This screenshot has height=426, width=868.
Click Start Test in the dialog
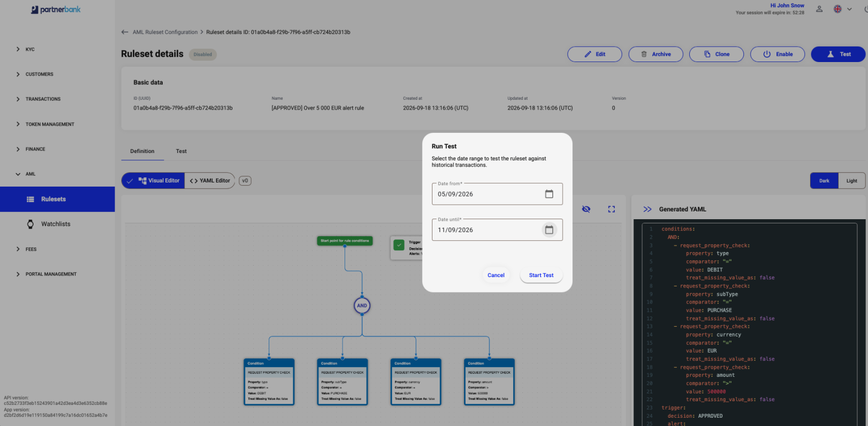(x=541, y=275)
